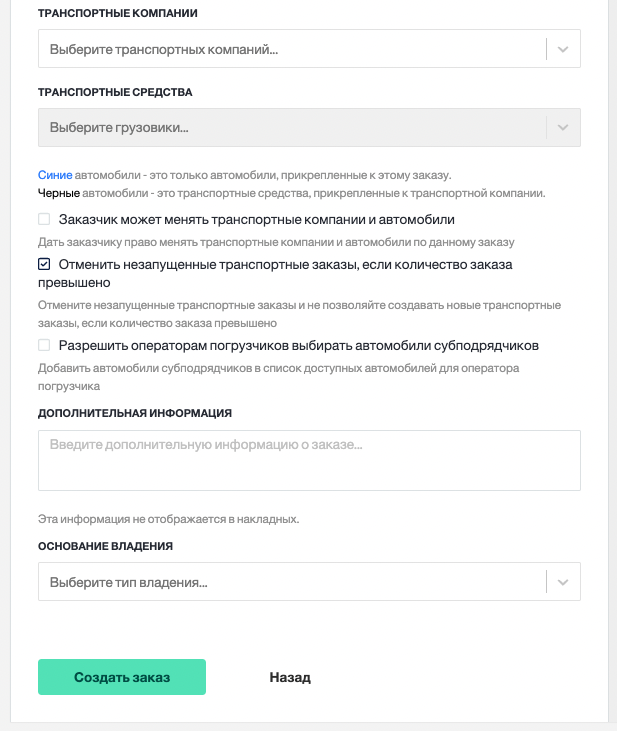Uncheck 'Отменить незапущенные транспортные заказы' checkbox

click(44, 264)
